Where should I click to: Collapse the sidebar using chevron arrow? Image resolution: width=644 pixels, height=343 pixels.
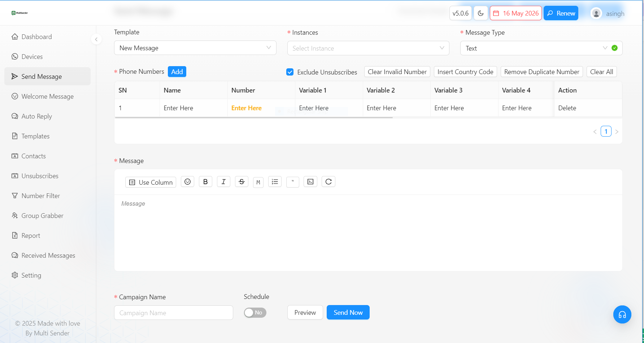pyautogui.click(x=96, y=39)
